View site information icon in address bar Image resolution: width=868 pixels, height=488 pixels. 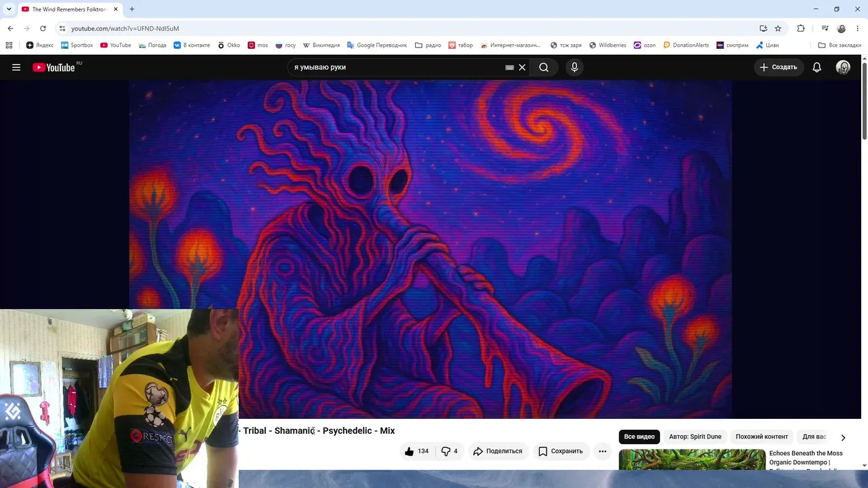tap(62, 28)
